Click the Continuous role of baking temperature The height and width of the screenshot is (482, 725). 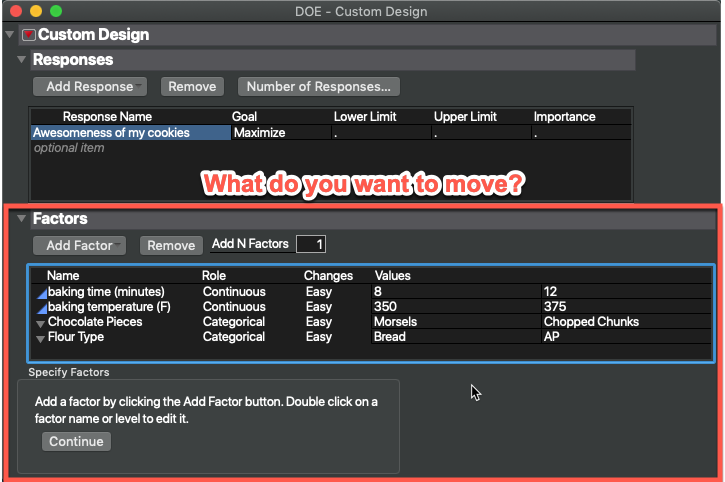pos(234,307)
